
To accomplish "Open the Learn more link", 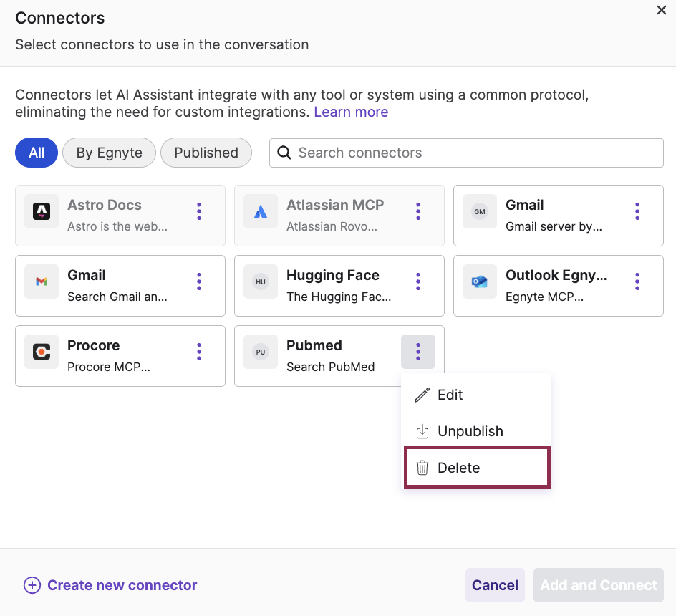I will [x=351, y=112].
